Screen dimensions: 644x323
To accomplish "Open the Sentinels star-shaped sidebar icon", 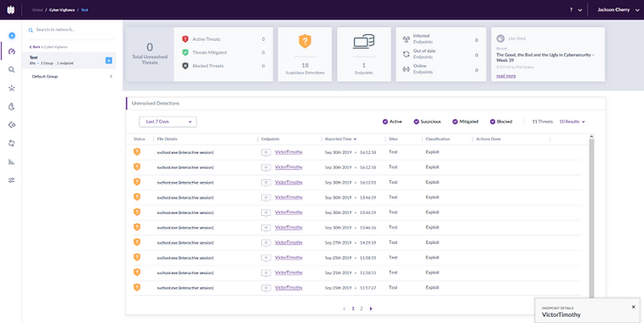I will pyautogui.click(x=11, y=88).
